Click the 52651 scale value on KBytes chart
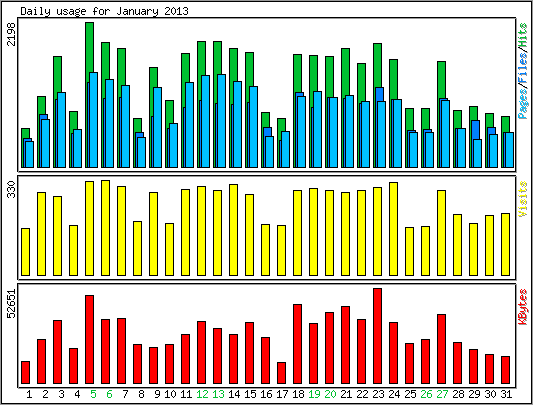Screen dimensions: 533x405 pos(12,304)
